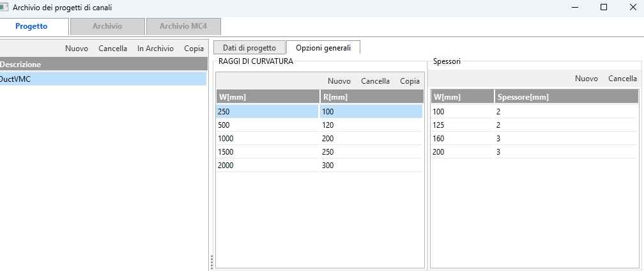The height and width of the screenshot is (271, 644).
Task: Select thickness row with W 160
Action: pyautogui.click(x=461, y=139)
